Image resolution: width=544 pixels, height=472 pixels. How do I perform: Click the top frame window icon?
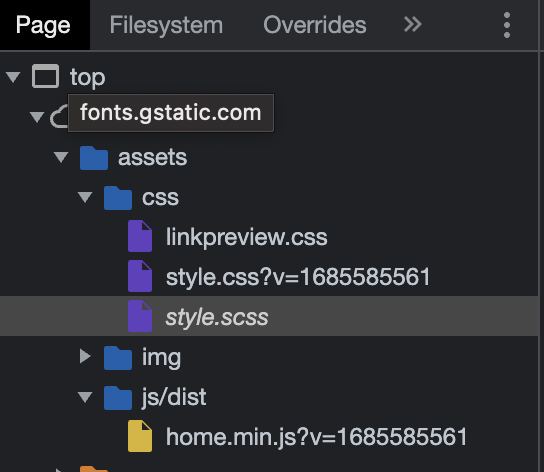coord(45,76)
